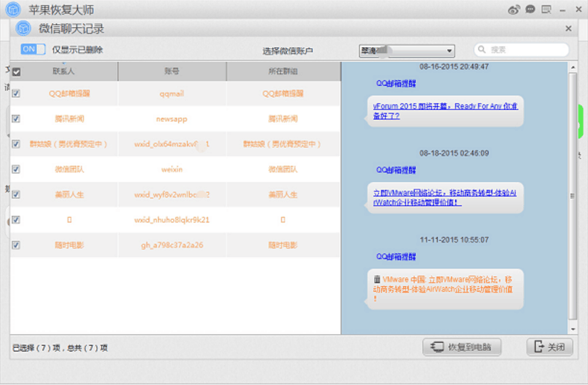Uncheck the 微信团队 row checkbox
Image resolution: width=588 pixels, height=385 pixels.
coord(16,170)
